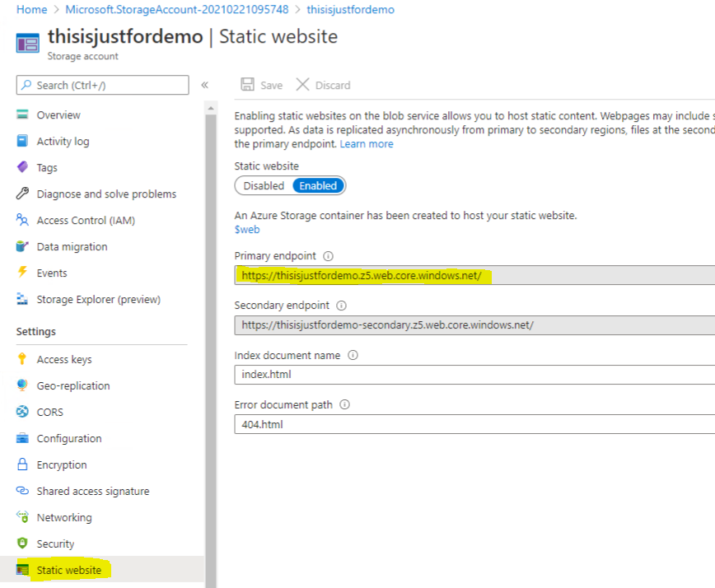This screenshot has height=588, width=715.
Task: Open the Shared access signature page
Action: point(93,491)
